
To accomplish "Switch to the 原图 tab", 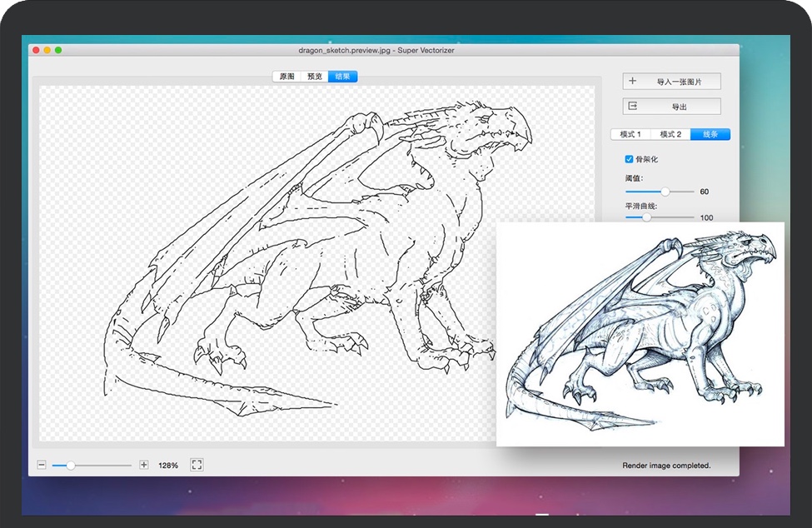I will coord(289,76).
